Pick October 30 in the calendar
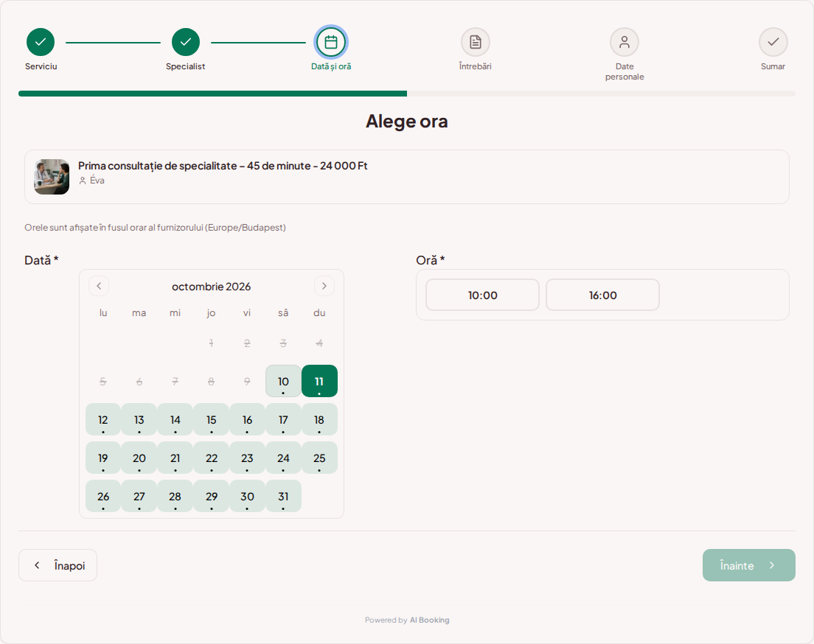Screen dimensions: 814x644 coord(247,497)
